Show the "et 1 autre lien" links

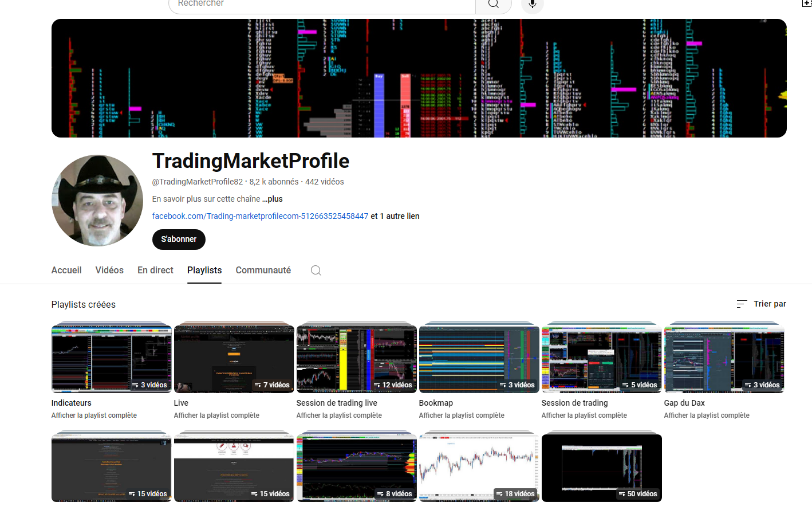(395, 216)
